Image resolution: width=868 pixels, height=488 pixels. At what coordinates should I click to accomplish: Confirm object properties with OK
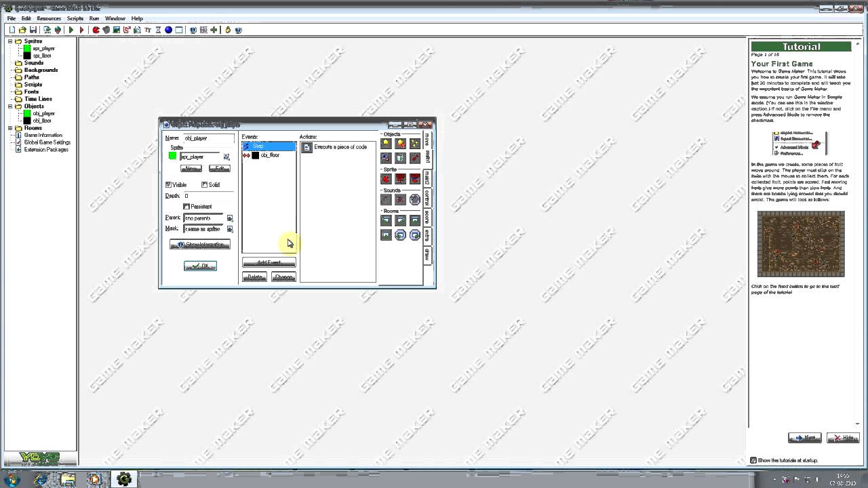point(200,266)
